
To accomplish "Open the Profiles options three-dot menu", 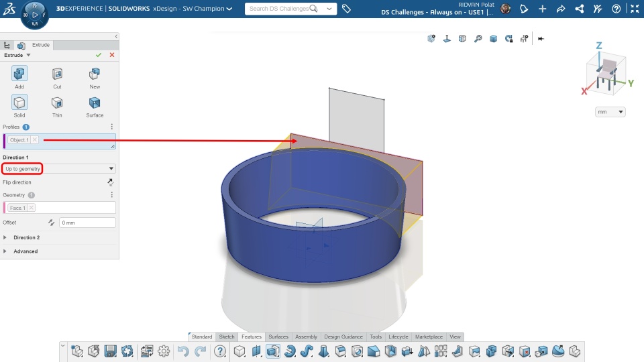I will click(112, 127).
